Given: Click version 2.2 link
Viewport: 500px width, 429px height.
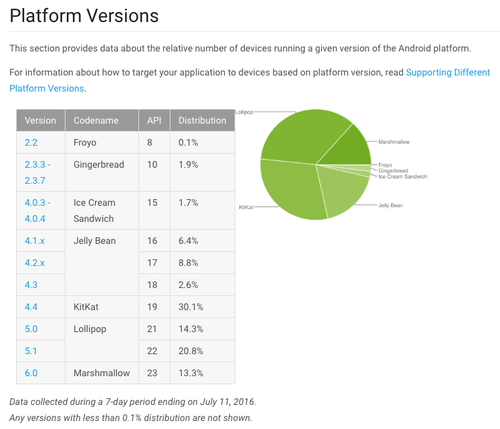Looking at the screenshot, I should pyautogui.click(x=31, y=143).
